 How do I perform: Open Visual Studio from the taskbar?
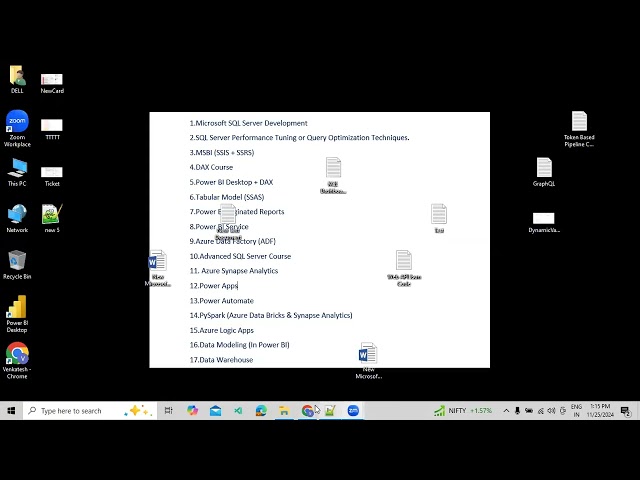[238, 411]
